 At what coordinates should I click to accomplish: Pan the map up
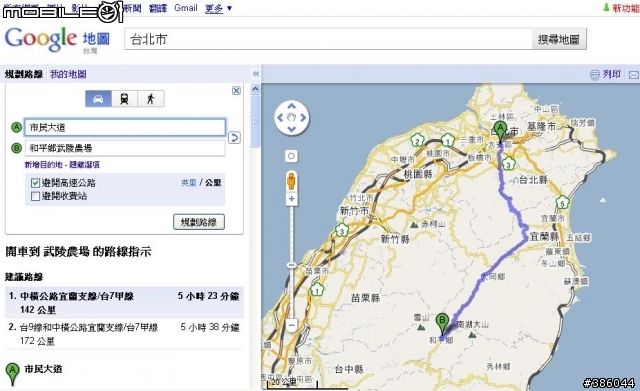pos(291,106)
